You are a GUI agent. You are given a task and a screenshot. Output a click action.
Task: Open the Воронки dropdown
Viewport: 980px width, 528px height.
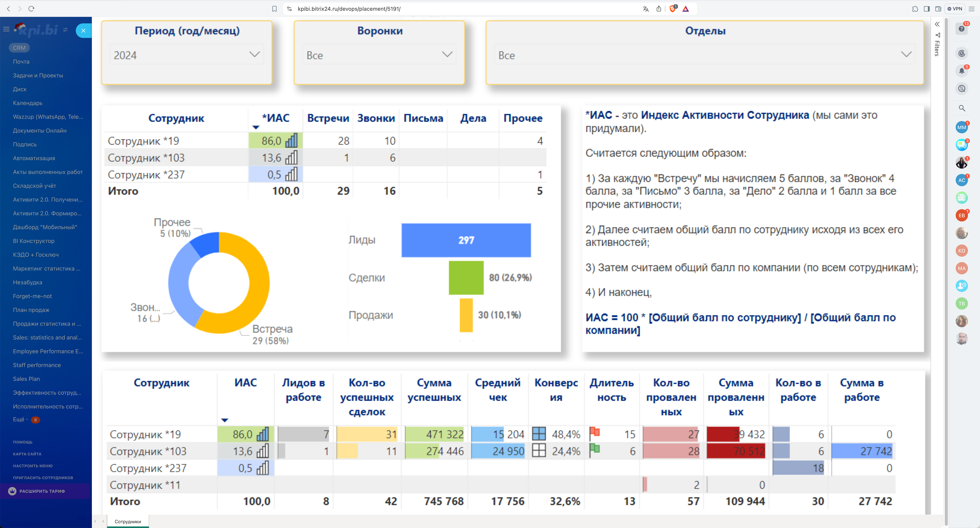tap(379, 55)
